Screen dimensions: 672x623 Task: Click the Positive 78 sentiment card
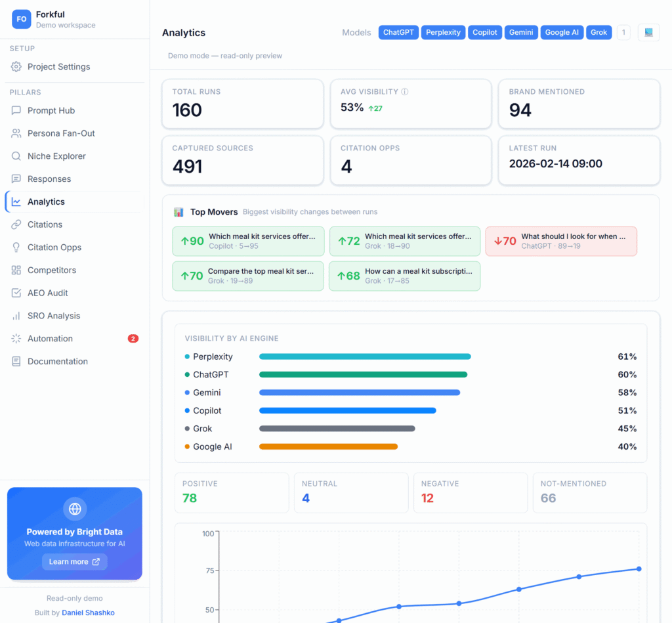click(x=232, y=492)
